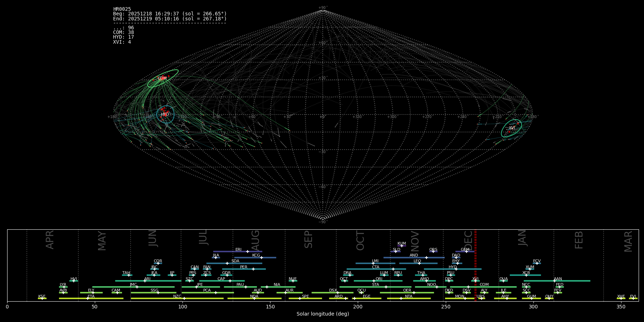The height and width of the screenshot is (322, 644).
Task: Click the AUG month label
Action: 255,240
